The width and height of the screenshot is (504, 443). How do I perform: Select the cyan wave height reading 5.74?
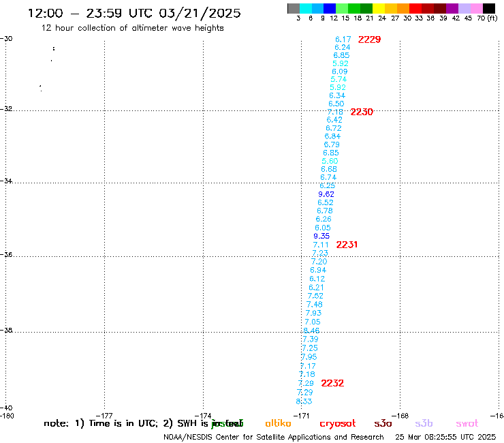[338, 79]
